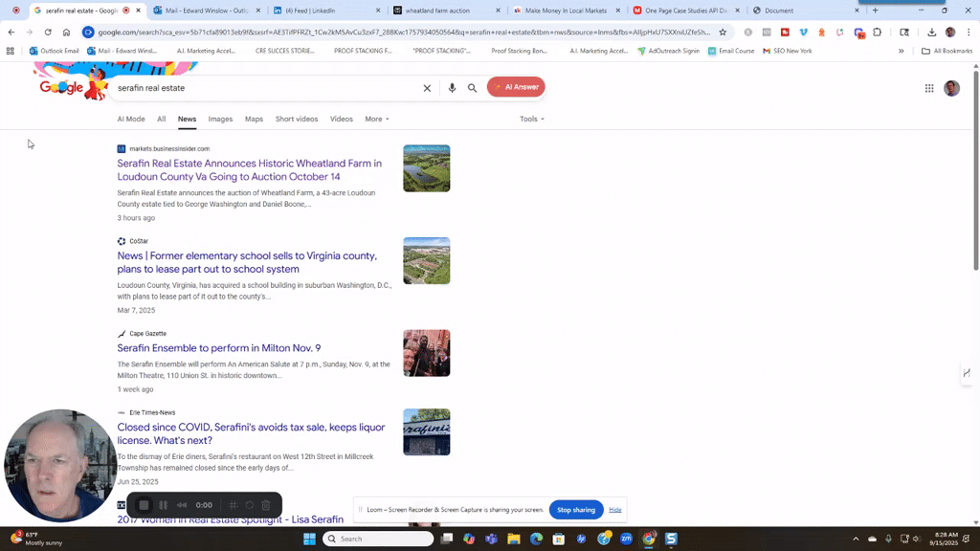Viewport: 980px width, 551px height.
Task: Switch to the Make Money In Local Markets tab
Action: tap(566, 11)
